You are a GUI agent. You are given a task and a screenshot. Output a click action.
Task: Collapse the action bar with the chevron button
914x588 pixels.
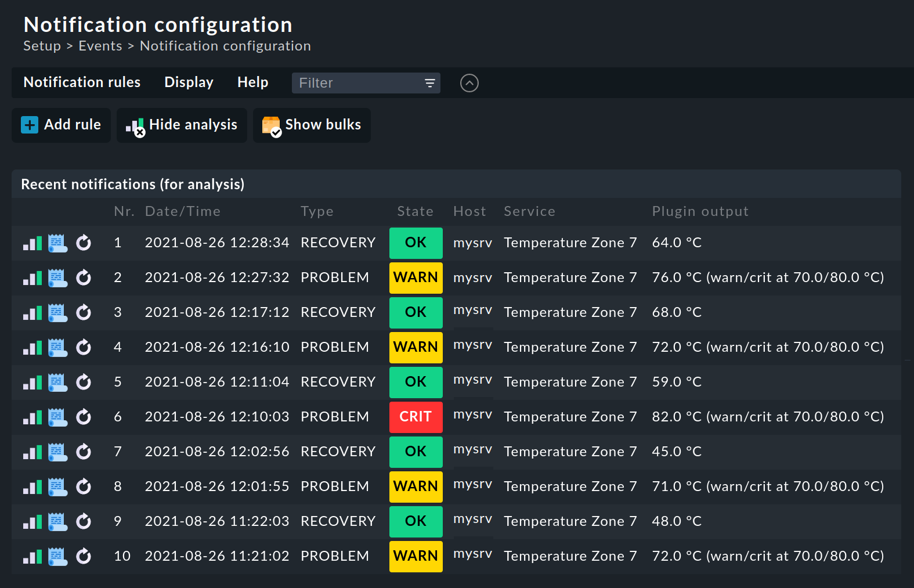click(x=469, y=83)
